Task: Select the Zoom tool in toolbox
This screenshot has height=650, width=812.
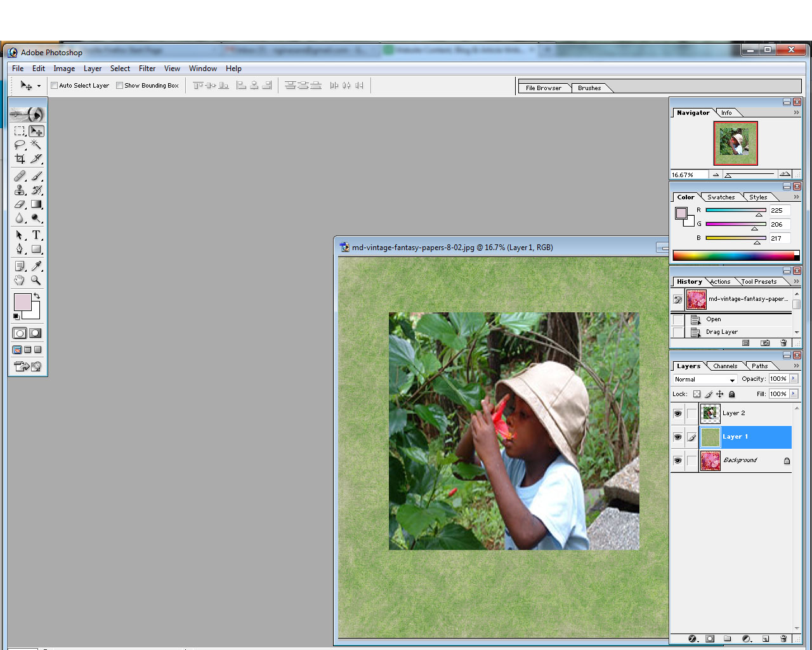Action: click(36, 280)
